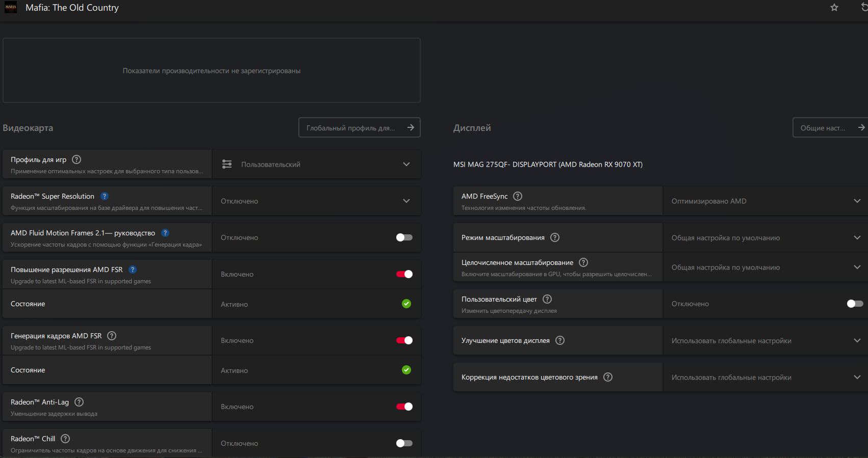Click the favorite star icon
868x458 pixels.
pyautogui.click(x=834, y=8)
